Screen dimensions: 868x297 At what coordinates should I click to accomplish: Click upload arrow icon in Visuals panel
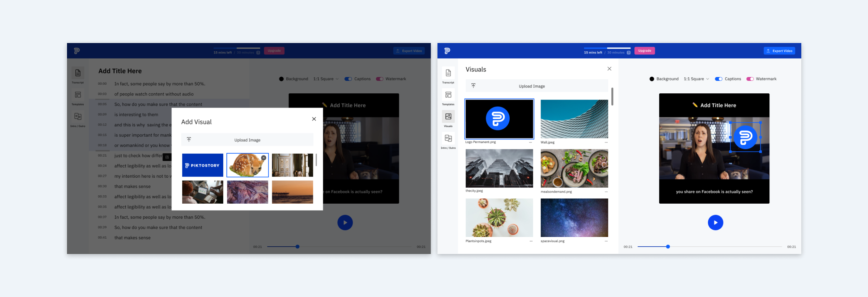(473, 86)
